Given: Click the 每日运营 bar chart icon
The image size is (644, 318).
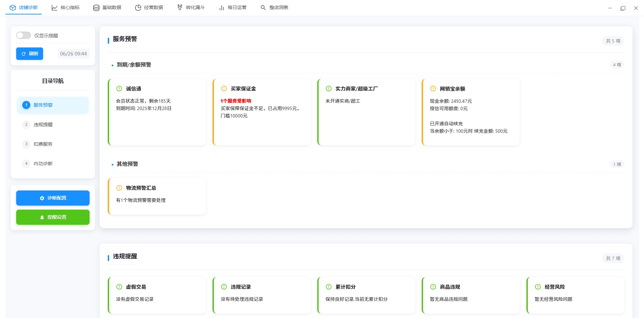Looking at the screenshot, I should click(222, 7).
